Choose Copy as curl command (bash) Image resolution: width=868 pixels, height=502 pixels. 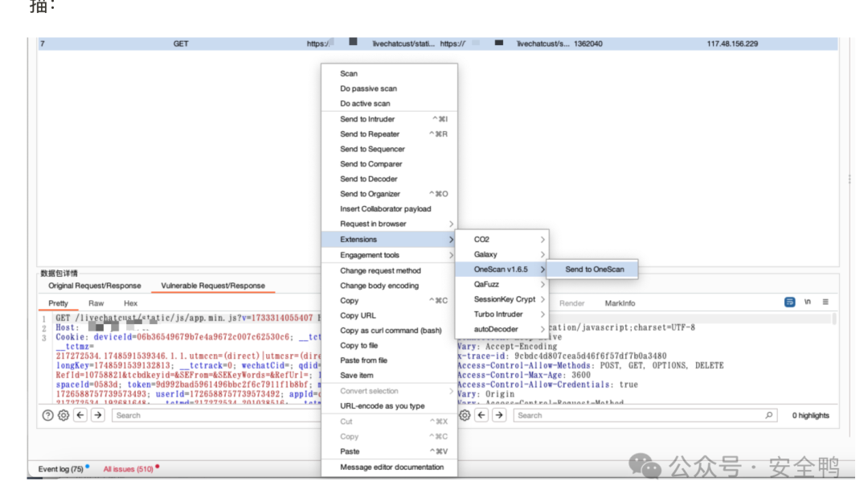pyautogui.click(x=389, y=330)
